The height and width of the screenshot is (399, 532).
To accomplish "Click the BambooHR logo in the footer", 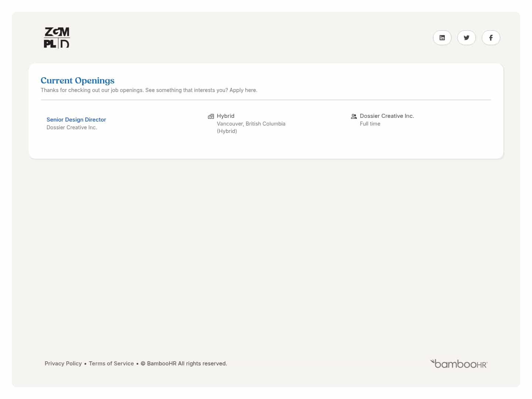I will (x=458, y=364).
